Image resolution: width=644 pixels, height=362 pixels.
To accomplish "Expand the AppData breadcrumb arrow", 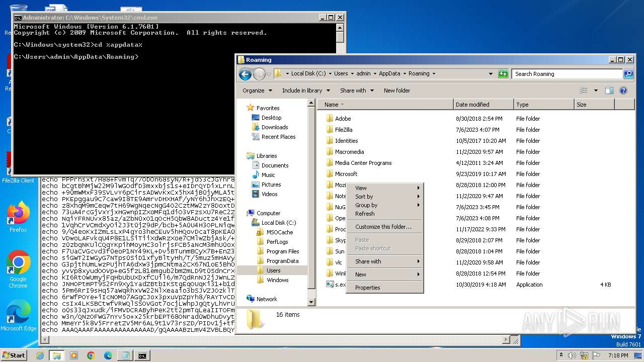I will coord(405,74).
